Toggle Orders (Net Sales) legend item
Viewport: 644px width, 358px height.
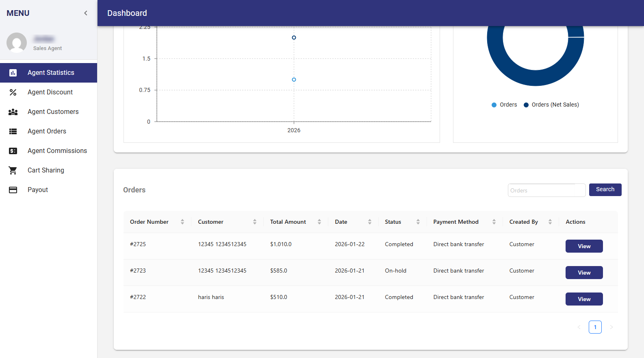click(551, 105)
